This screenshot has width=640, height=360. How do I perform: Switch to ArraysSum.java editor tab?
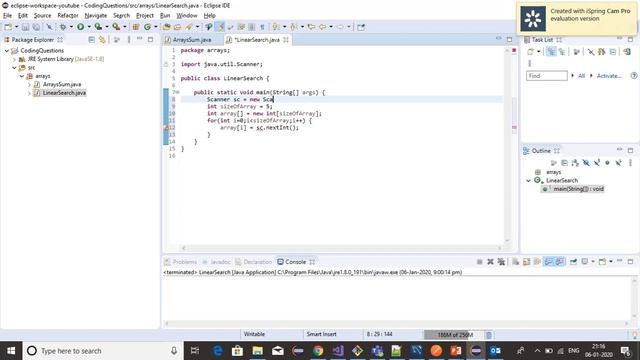coord(192,40)
